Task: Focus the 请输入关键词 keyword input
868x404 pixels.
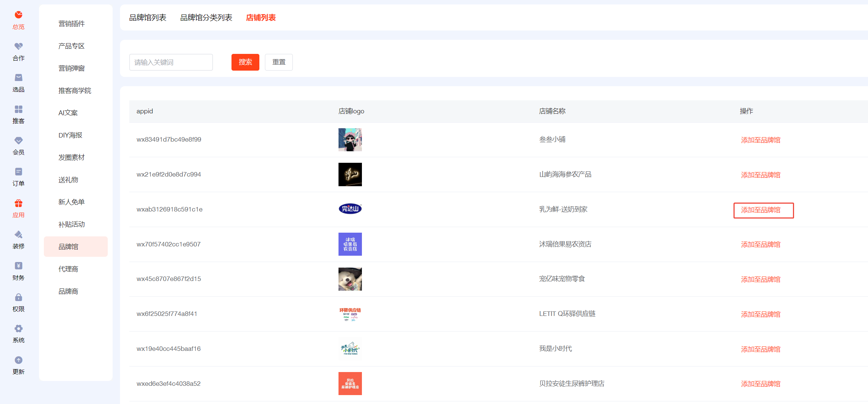Action: pos(171,62)
